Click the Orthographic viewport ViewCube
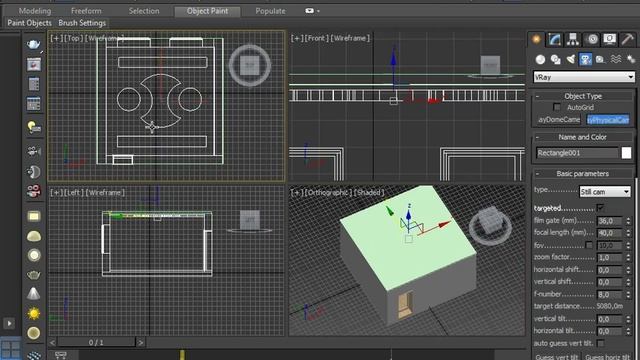This screenshot has height=360, width=640. [490, 224]
